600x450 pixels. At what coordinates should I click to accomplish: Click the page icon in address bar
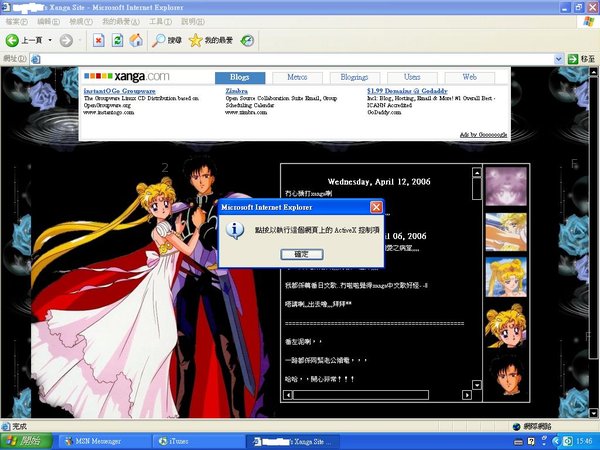coord(36,59)
